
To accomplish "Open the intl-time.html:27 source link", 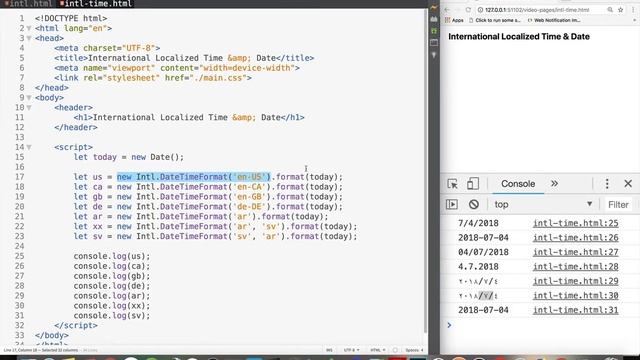I will pyautogui.click(x=576, y=252).
